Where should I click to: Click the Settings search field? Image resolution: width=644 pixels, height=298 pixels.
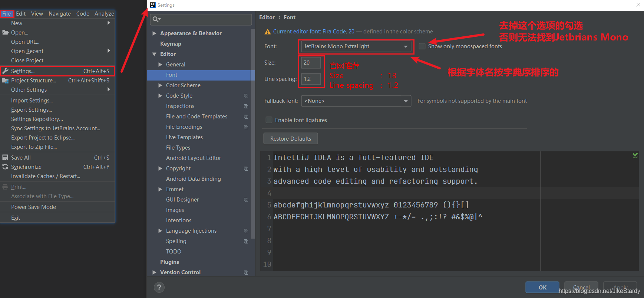coord(201,19)
